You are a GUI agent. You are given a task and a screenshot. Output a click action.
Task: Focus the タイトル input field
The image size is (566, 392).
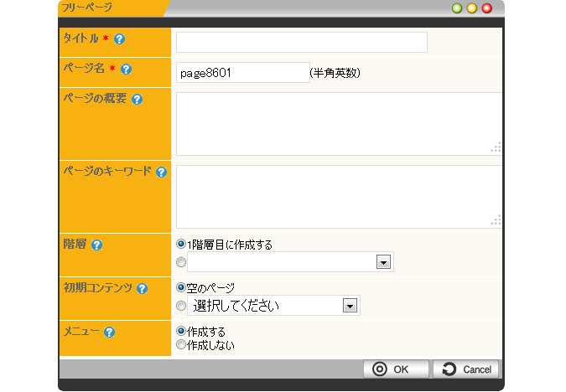pos(302,42)
